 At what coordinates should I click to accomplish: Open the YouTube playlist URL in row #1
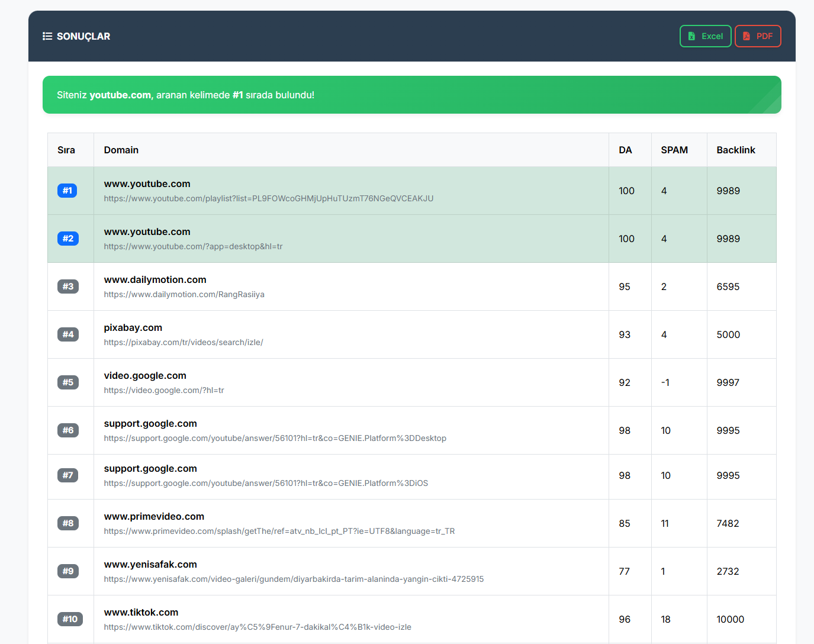pos(269,199)
